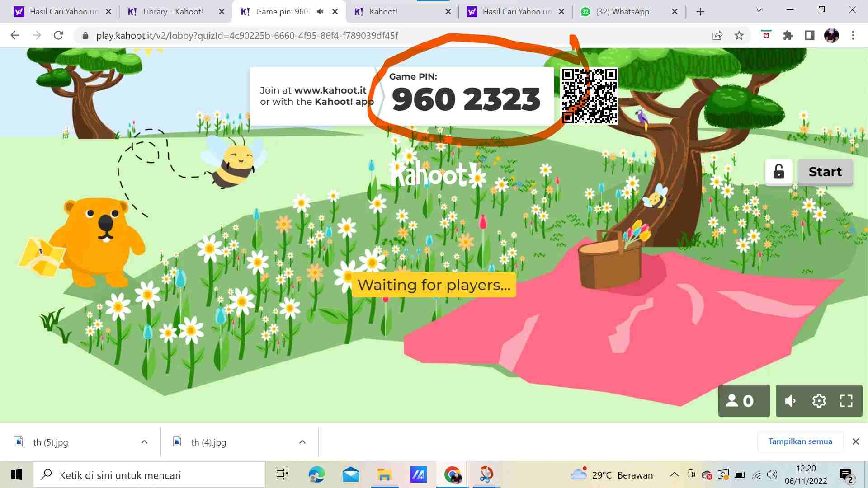Click the game PIN 960 2323
The height and width of the screenshot is (488, 868).
(466, 99)
